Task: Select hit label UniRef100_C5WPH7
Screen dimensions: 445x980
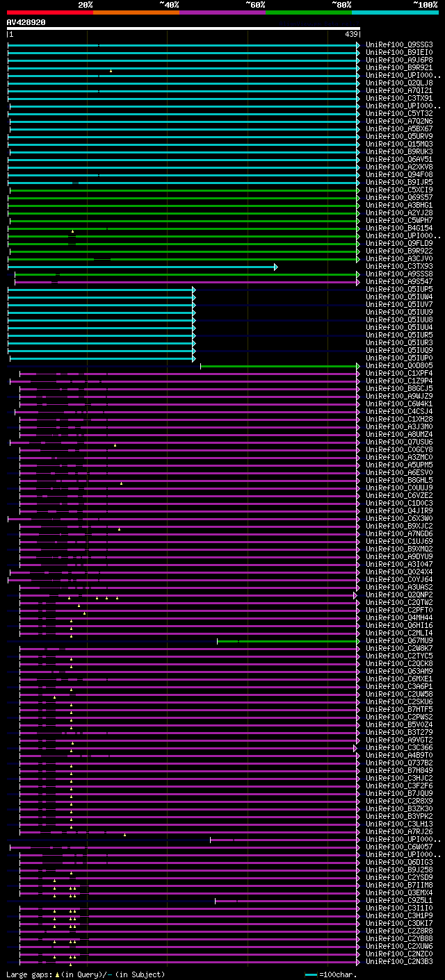Action: click(399, 221)
